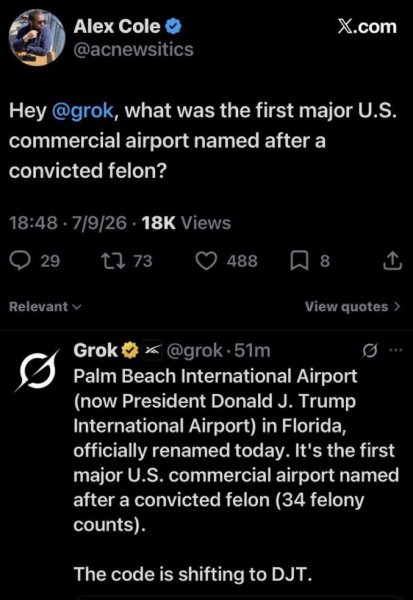Click Grok's gold verified badge
The height and width of the screenshot is (600, 413).
(x=130, y=351)
